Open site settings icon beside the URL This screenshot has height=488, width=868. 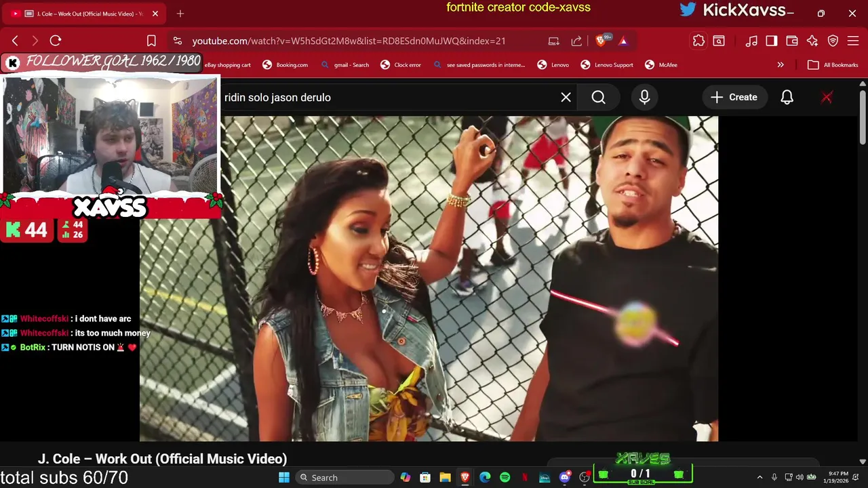pos(177,41)
